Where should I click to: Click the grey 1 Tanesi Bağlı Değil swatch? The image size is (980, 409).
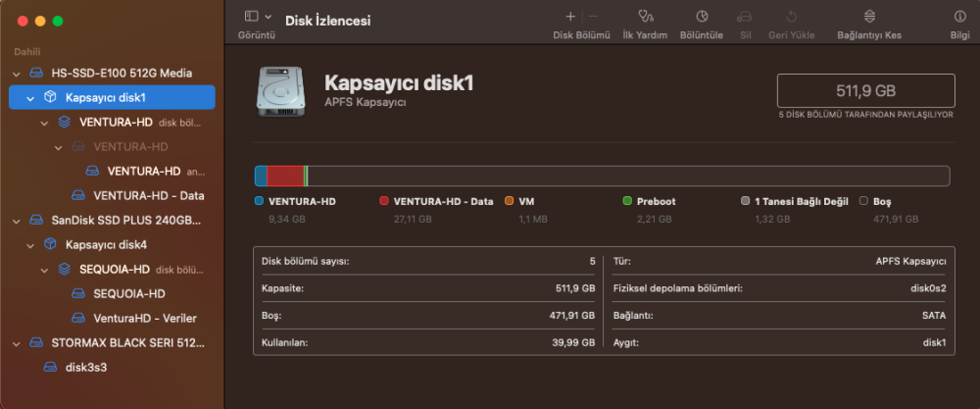coord(745,201)
